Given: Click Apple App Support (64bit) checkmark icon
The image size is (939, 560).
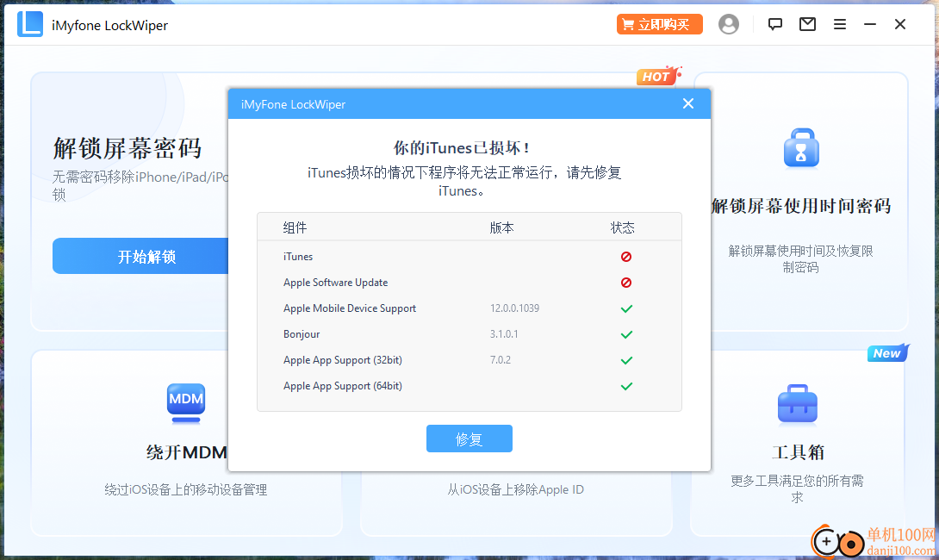Looking at the screenshot, I should pos(626,386).
